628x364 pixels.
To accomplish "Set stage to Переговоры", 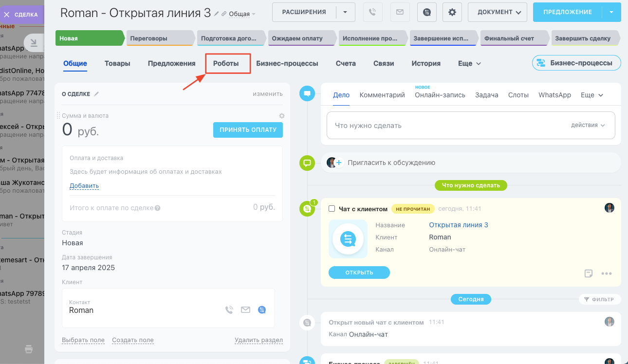I will [161, 38].
